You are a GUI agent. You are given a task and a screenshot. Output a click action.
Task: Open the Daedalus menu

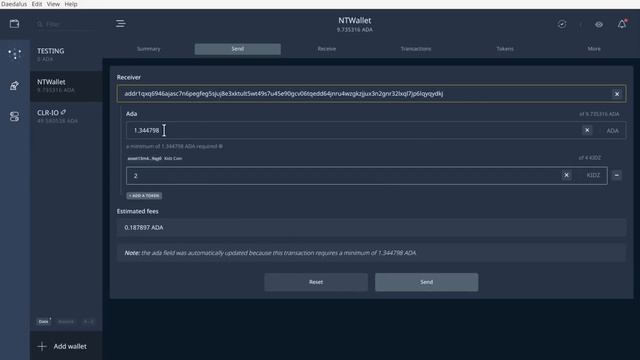pos(14,4)
